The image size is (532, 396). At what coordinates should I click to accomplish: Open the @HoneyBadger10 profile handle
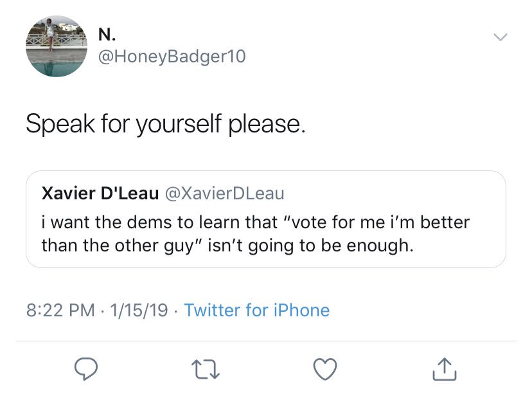pyautogui.click(x=172, y=57)
